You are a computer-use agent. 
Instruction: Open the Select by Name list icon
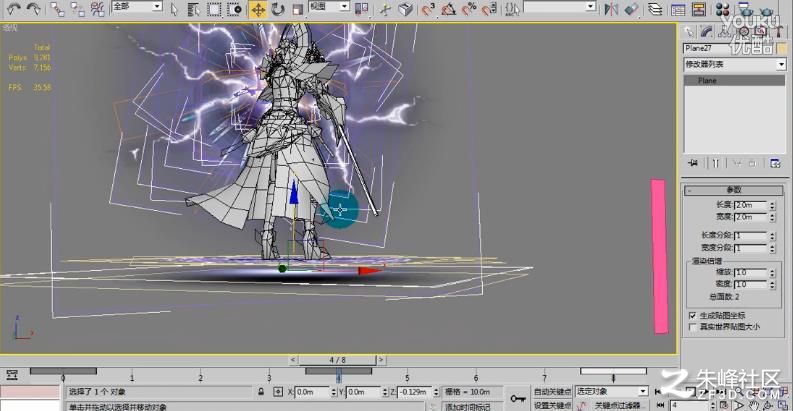tap(193, 9)
